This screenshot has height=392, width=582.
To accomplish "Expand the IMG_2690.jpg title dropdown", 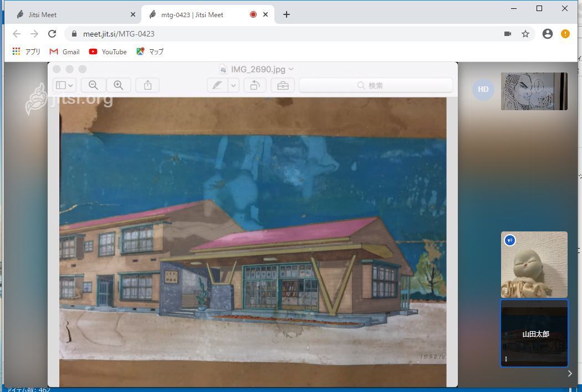I will tap(291, 69).
